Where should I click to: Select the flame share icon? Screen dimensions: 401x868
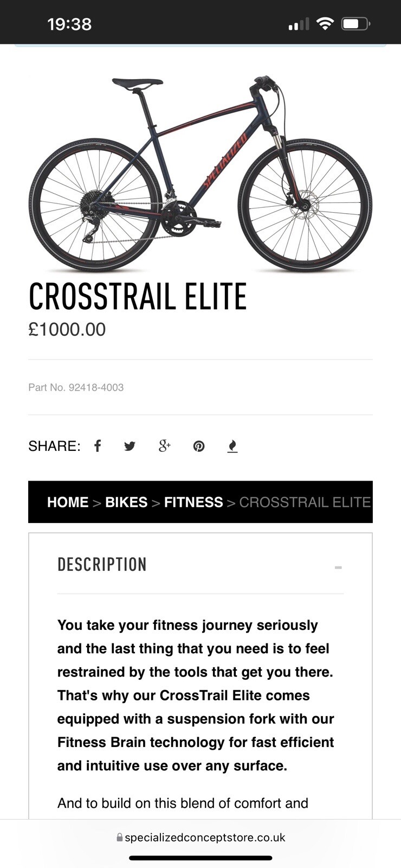[x=232, y=445]
